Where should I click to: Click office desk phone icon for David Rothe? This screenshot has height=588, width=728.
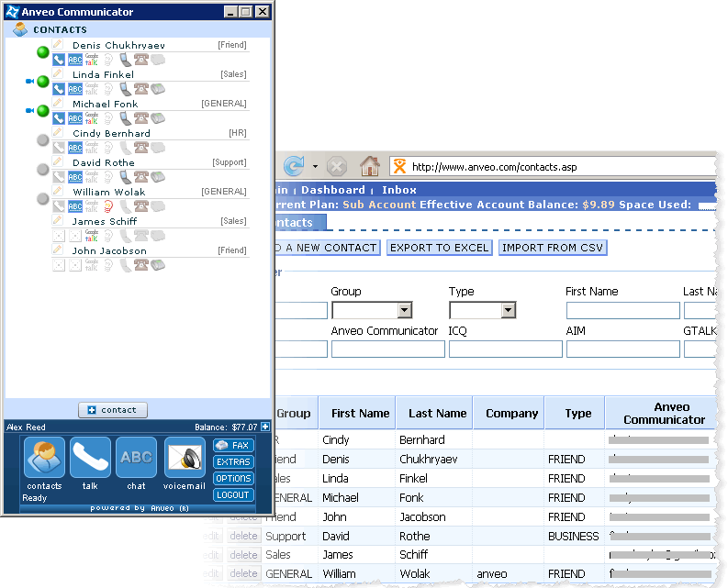[158, 177]
